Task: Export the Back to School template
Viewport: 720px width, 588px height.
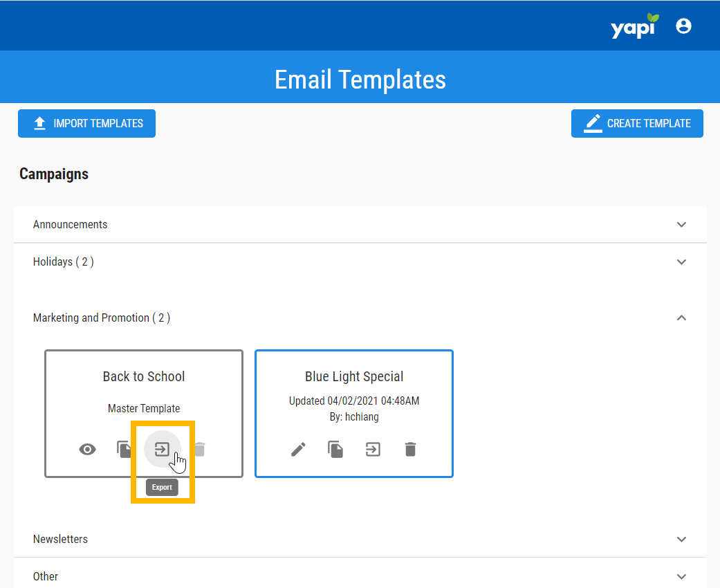Action: click(x=162, y=449)
